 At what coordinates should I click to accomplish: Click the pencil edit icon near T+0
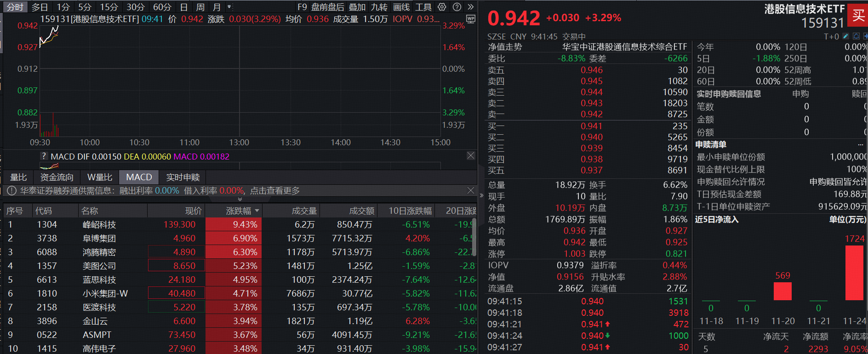[x=845, y=36]
